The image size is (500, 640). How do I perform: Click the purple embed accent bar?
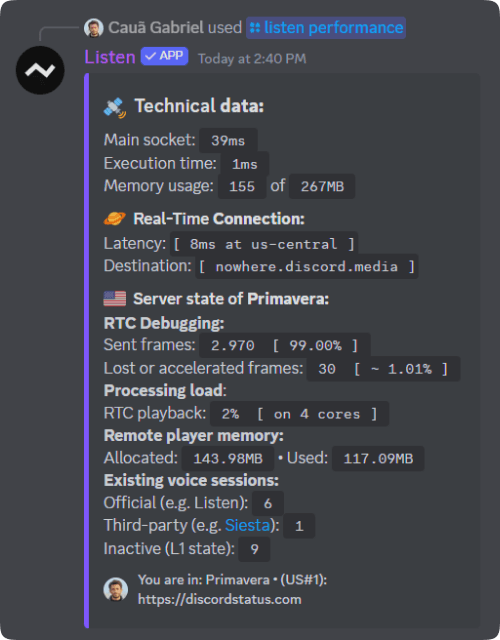(87, 350)
